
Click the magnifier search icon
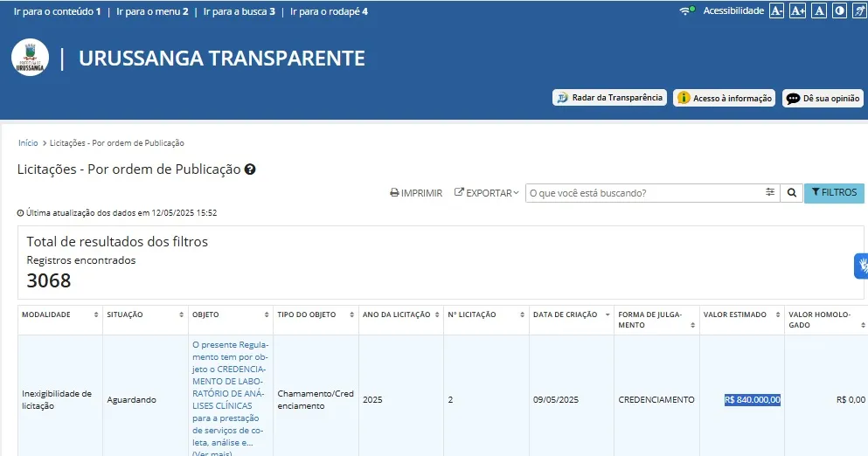pos(791,193)
